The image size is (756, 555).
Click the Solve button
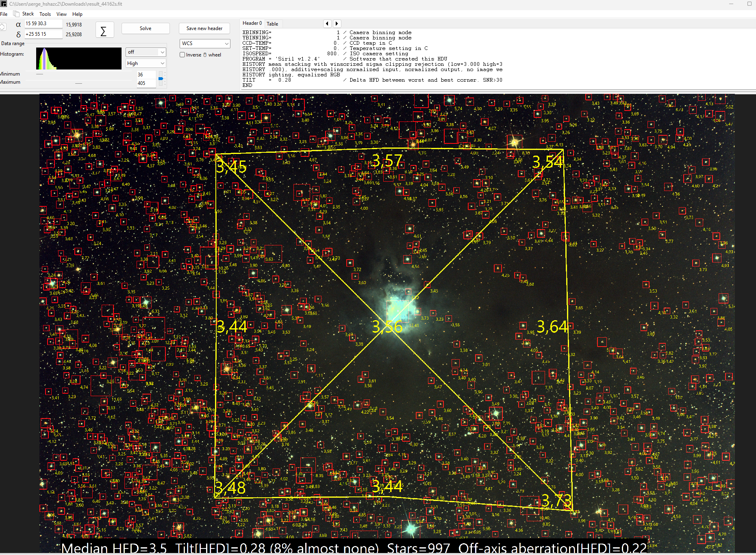[146, 28]
